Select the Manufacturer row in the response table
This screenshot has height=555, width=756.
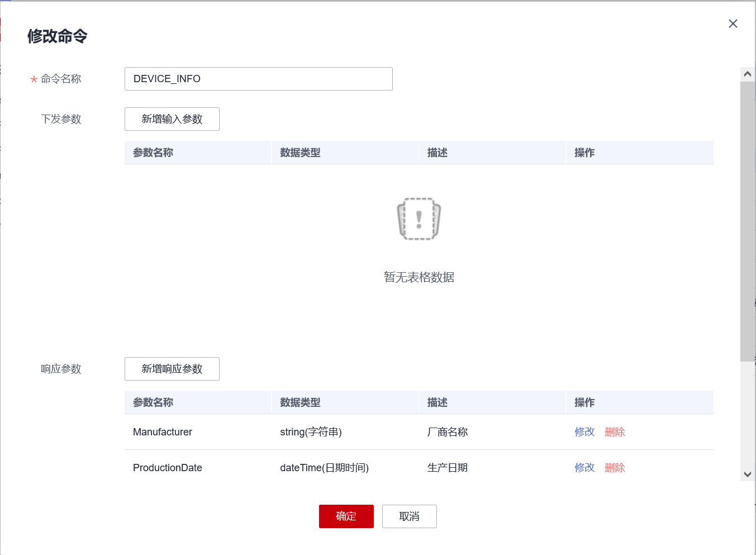[335, 431]
